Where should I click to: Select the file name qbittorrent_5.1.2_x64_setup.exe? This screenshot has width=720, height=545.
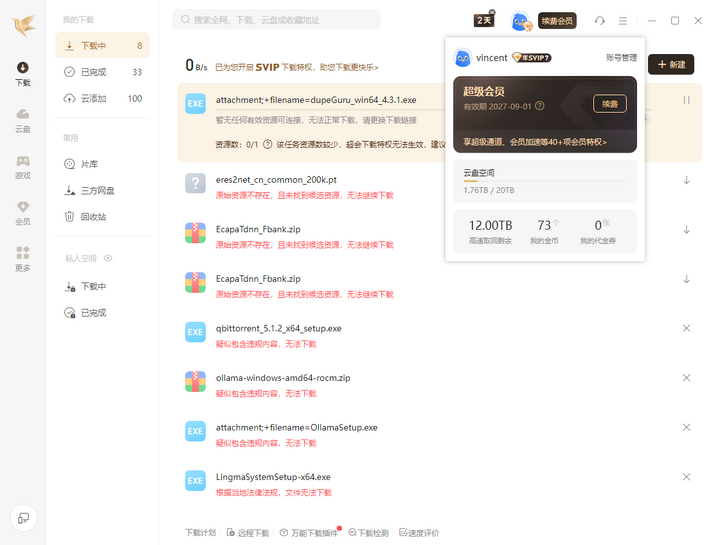tap(279, 328)
